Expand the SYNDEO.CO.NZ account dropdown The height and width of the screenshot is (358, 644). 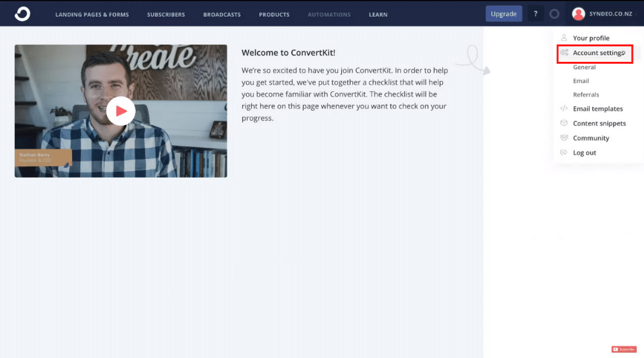click(611, 14)
